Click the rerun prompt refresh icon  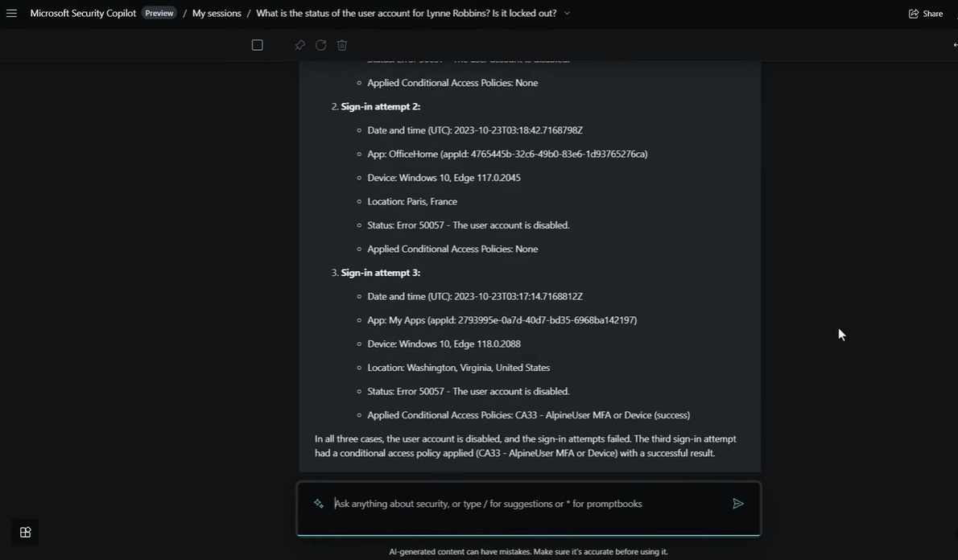[320, 45]
